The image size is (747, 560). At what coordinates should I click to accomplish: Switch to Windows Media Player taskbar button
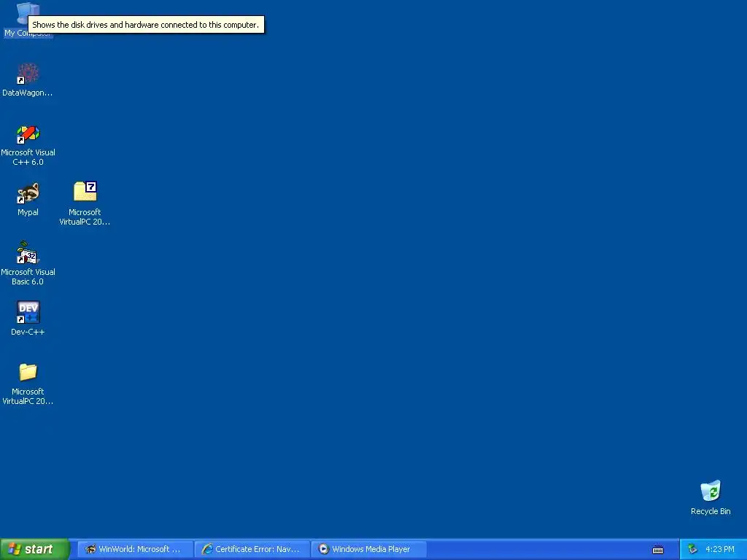click(x=368, y=549)
